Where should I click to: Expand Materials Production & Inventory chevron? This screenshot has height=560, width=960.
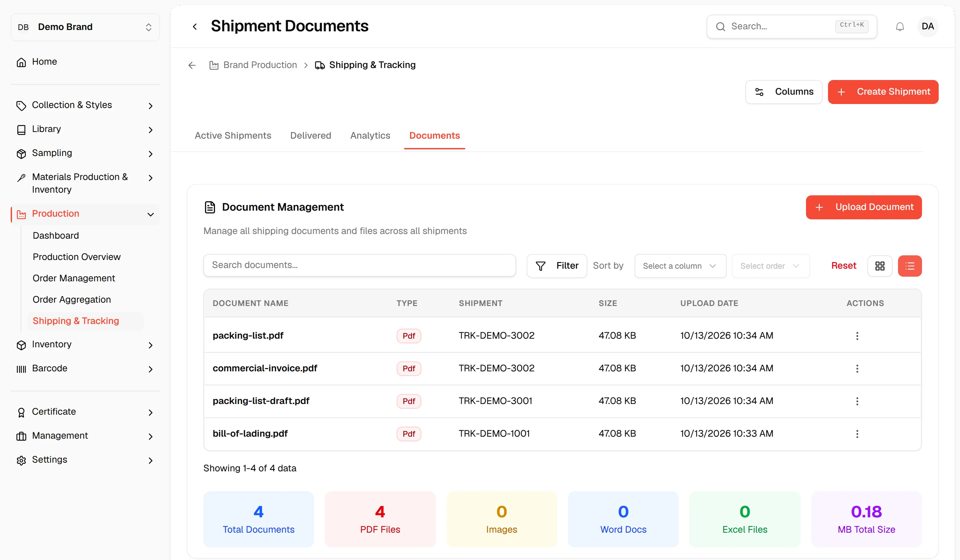pos(150,178)
